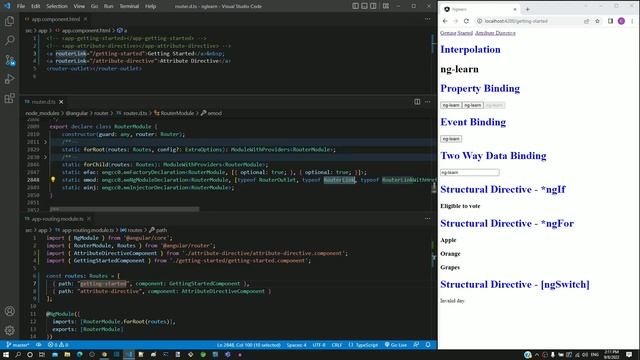The height and width of the screenshot is (360, 640).
Task: Reload the browser page
Action: tap(467, 21)
